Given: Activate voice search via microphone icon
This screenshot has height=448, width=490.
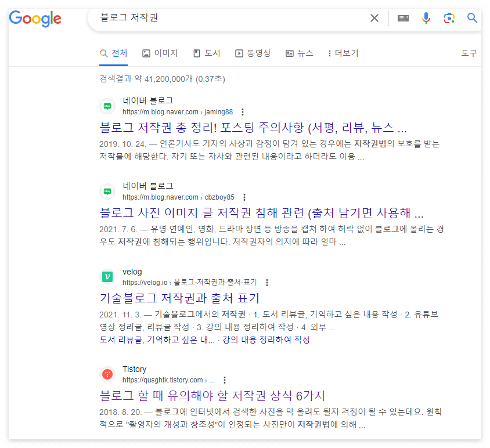Looking at the screenshot, I should tap(426, 17).
